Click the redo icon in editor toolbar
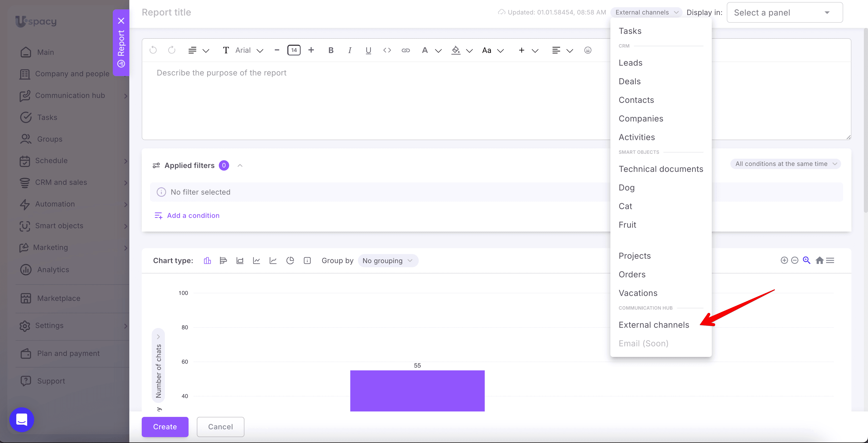This screenshot has height=443, width=868. click(x=172, y=50)
